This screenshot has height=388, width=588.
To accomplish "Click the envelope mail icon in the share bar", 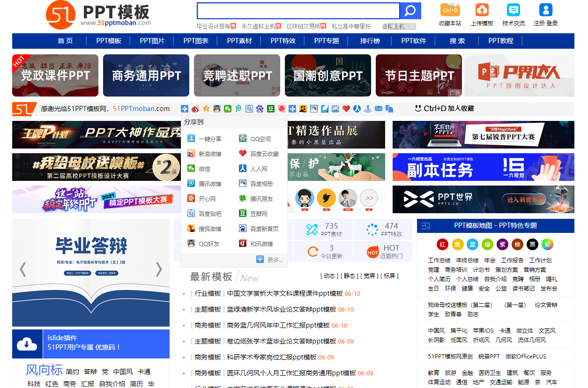I will pos(379,109).
